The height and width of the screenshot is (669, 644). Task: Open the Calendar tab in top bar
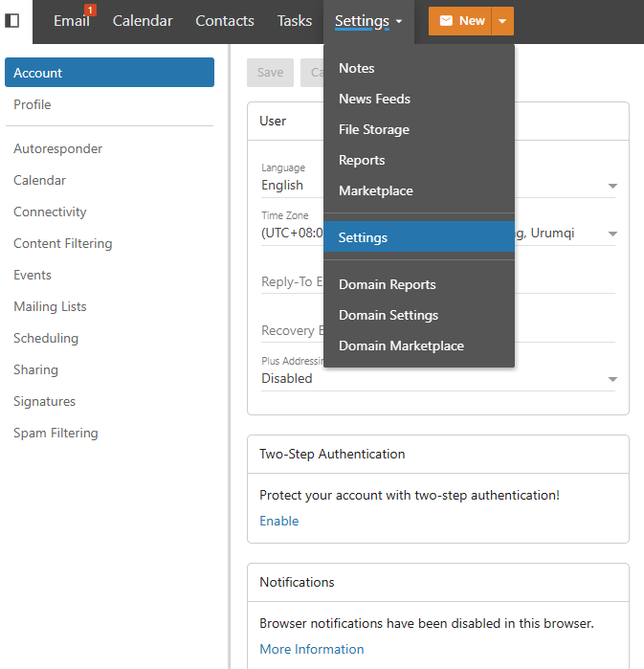143,21
